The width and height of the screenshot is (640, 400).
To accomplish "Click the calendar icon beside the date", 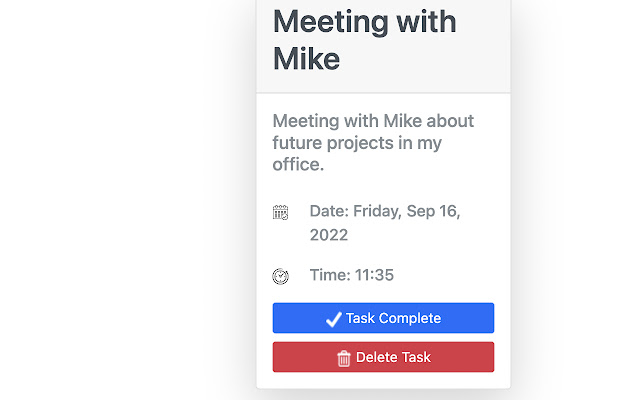I will tap(281, 212).
